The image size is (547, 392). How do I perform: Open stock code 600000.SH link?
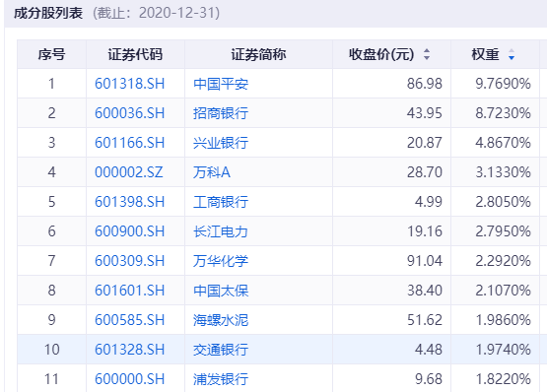129,379
